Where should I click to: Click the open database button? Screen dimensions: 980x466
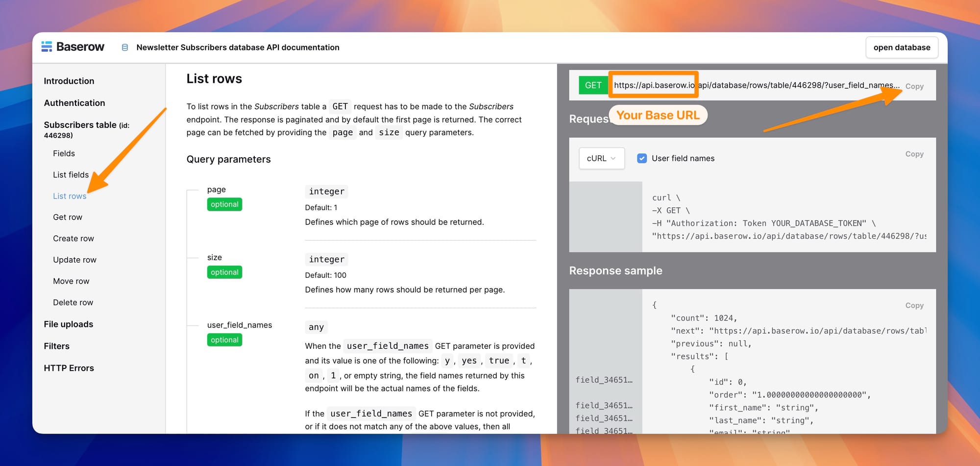coord(902,47)
